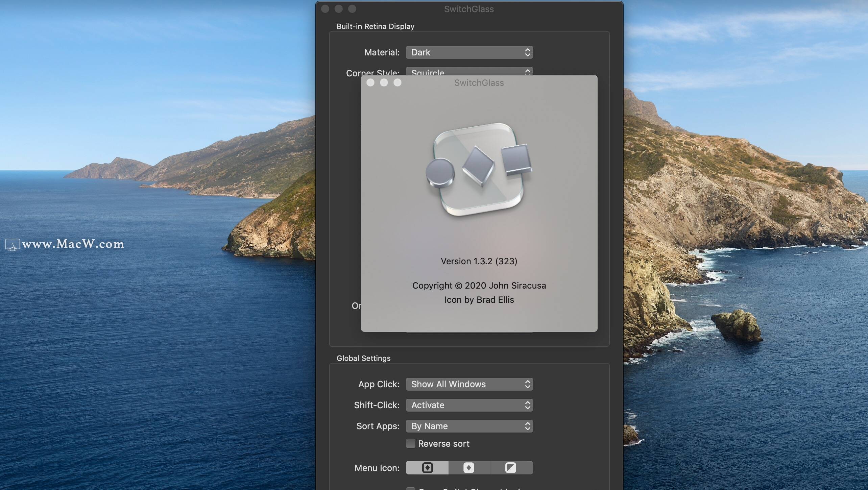Viewport: 868px width, 490px height.
Task: Minimize the SwitchGlass preferences window
Action: (x=339, y=9)
